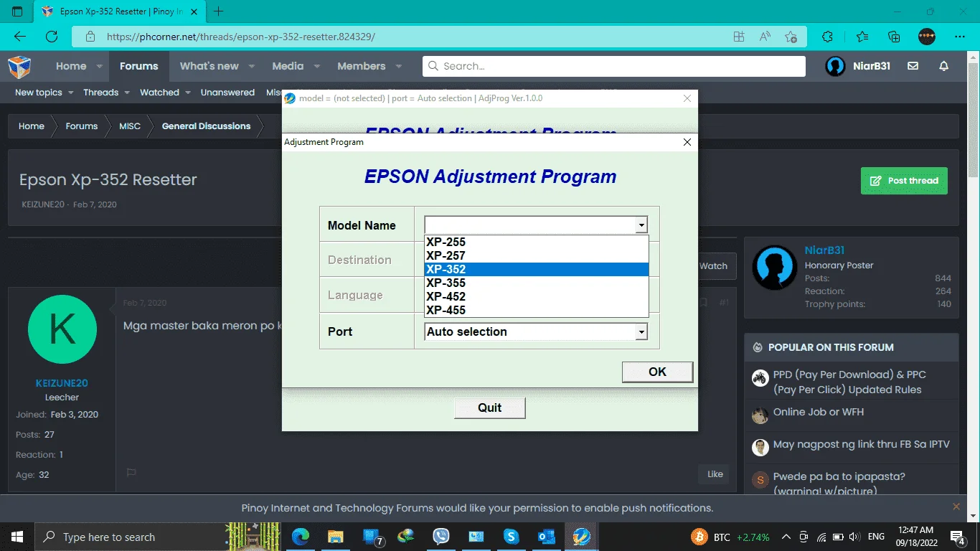Select XP-452 from the model list
The height and width of the screenshot is (551, 980).
537,296
